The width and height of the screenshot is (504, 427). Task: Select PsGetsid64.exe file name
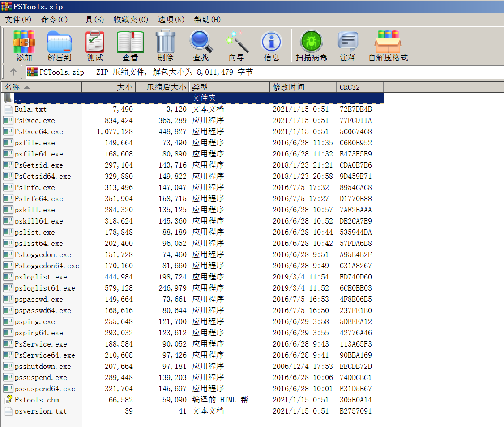tap(43, 176)
